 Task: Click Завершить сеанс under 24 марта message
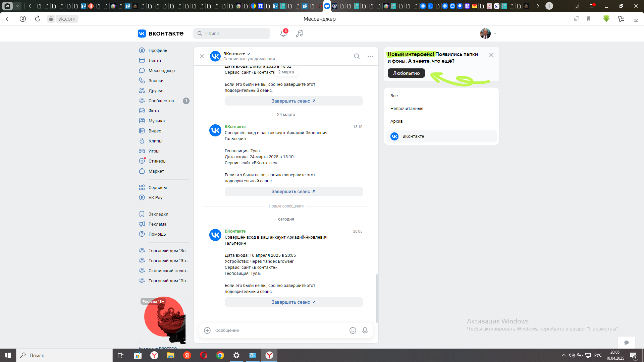pyautogui.click(x=293, y=191)
